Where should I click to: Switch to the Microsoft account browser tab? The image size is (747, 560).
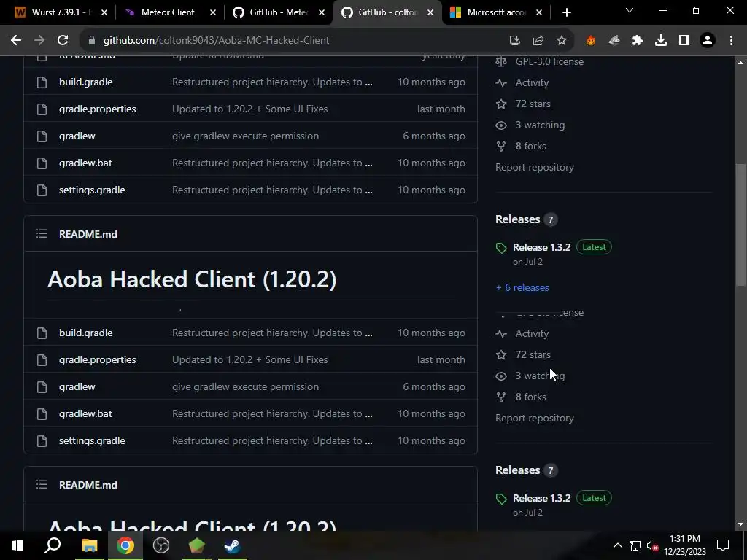click(495, 12)
